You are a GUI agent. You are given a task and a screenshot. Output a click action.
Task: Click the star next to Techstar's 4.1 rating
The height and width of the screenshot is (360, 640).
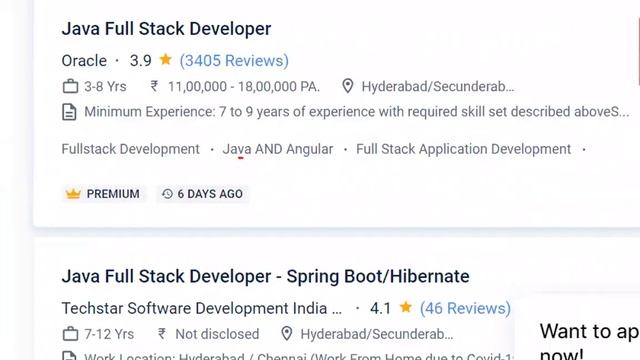point(406,307)
